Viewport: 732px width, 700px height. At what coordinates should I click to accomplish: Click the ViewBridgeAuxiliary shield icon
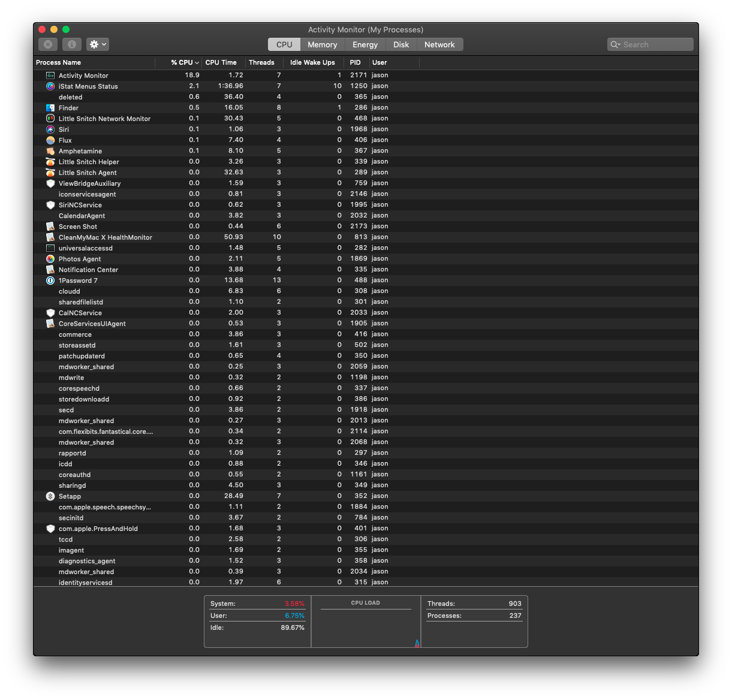[50, 183]
